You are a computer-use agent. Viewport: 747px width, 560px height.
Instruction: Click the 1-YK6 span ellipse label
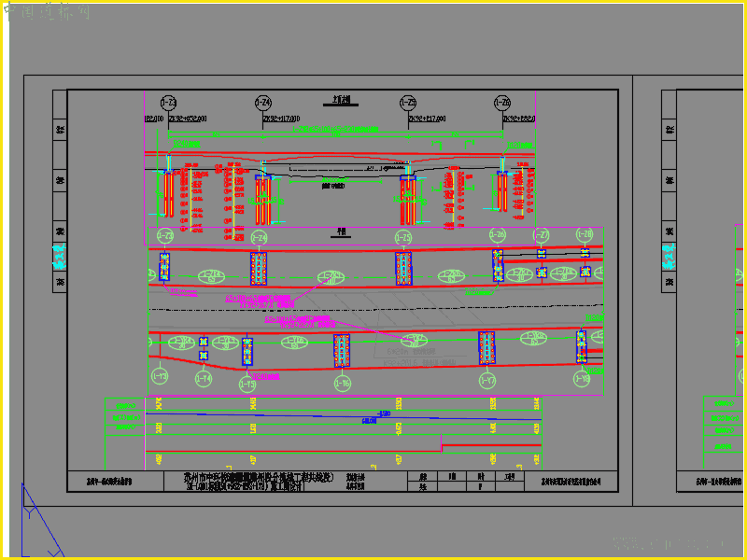tap(294, 343)
